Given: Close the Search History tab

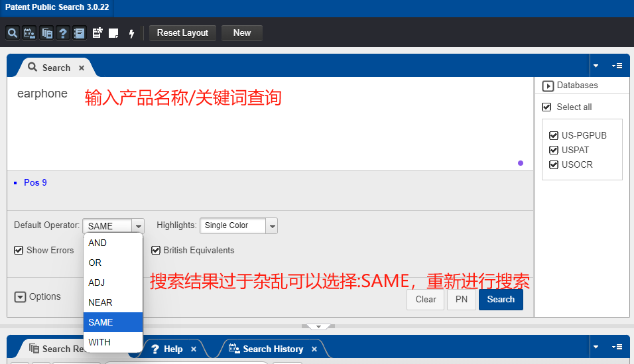Looking at the screenshot, I should click(x=314, y=349).
